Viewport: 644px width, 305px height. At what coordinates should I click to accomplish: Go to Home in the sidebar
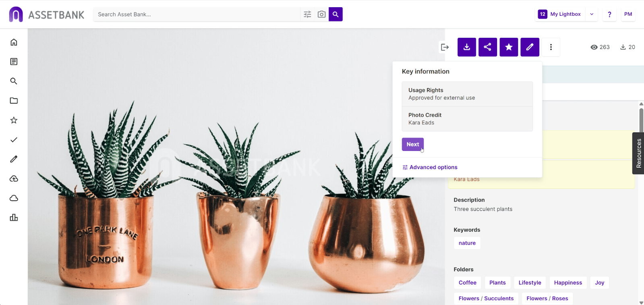coord(14,42)
